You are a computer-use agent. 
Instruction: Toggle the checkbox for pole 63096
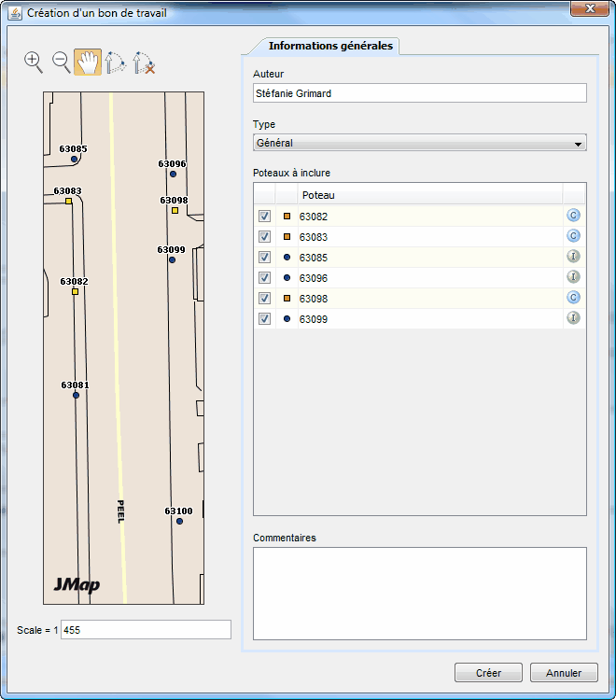pyautogui.click(x=265, y=278)
